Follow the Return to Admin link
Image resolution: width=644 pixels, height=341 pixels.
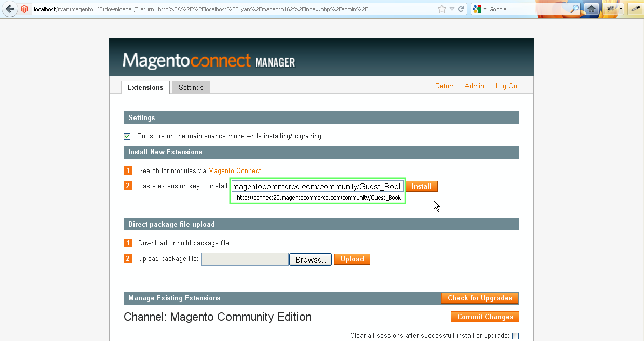[459, 86]
